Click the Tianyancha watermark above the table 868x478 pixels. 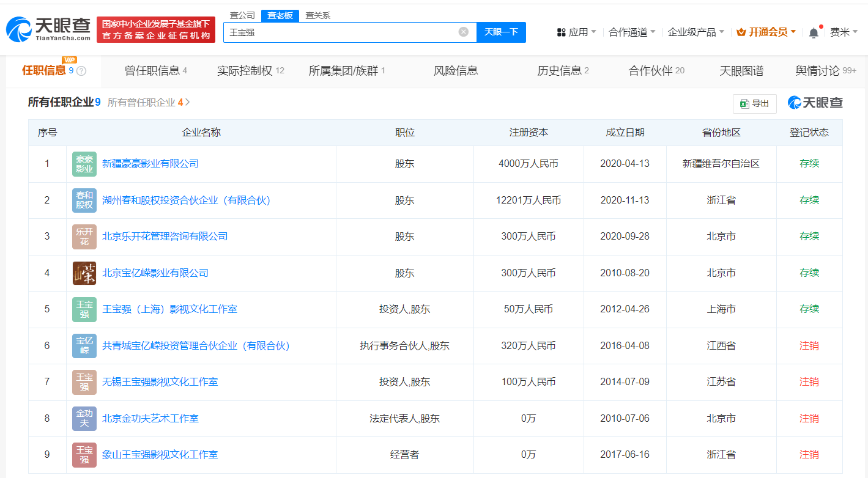pyautogui.click(x=816, y=103)
